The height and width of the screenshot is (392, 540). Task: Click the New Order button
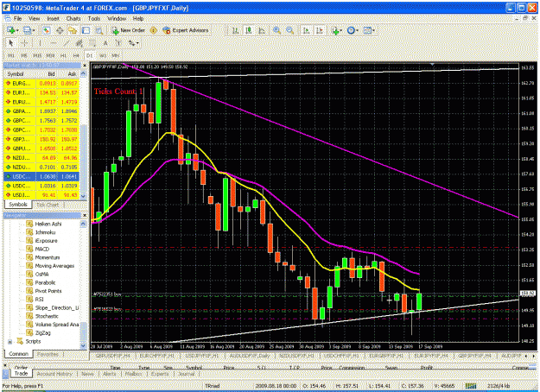[x=128, y=30]
